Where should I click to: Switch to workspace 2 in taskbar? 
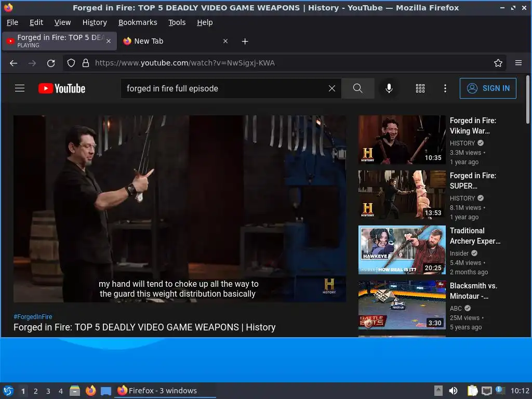click(36, 391)
